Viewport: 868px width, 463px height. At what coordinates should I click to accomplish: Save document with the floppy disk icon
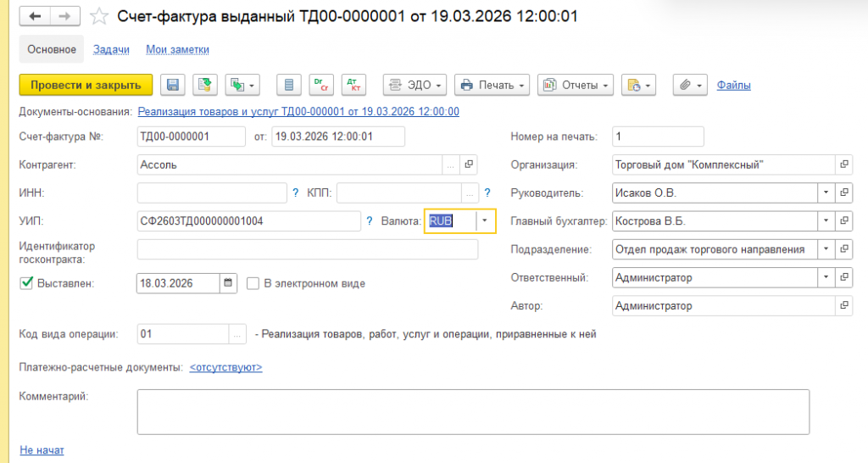173,85
